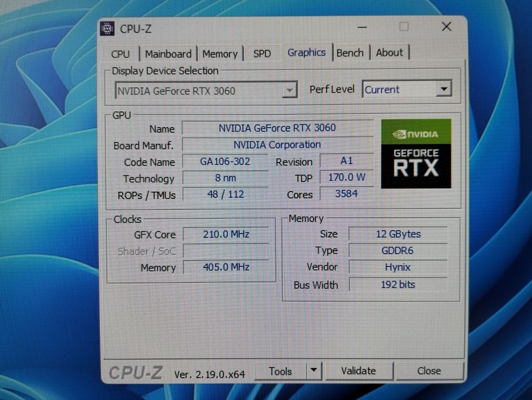Image resolution: width=532 pixels, height=400 pixels.
Task: Click the Ver. 2.19.0.x64 version text
Action: [x=210, y=374]
